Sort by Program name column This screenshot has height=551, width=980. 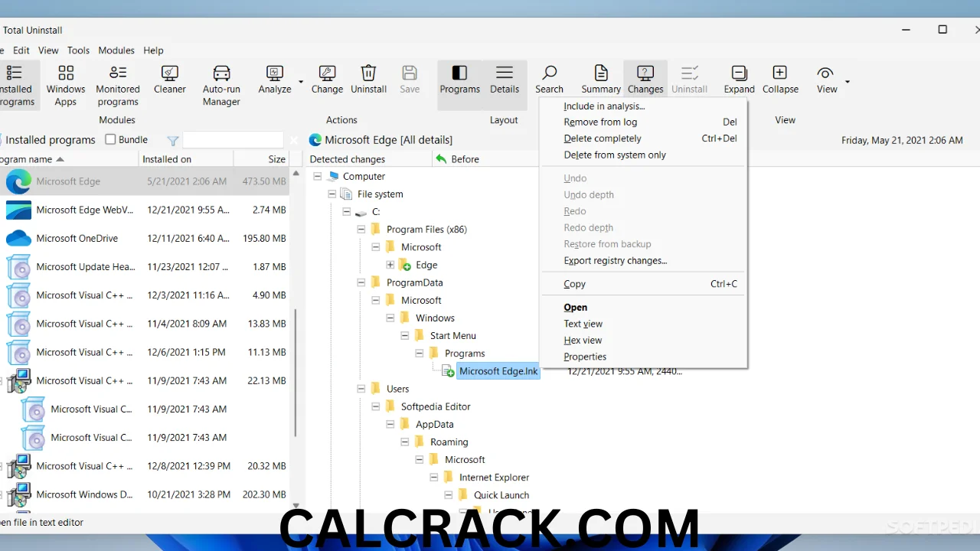[69, 159]
